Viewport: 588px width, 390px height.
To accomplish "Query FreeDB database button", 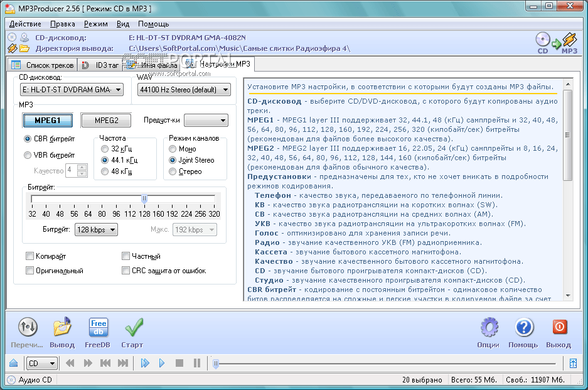I will tap(97, 332).
